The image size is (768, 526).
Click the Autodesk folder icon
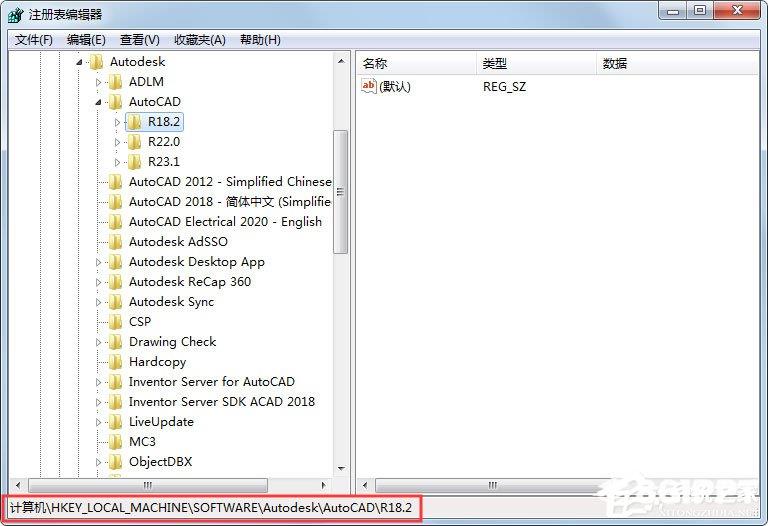click(x=96, y=62)
